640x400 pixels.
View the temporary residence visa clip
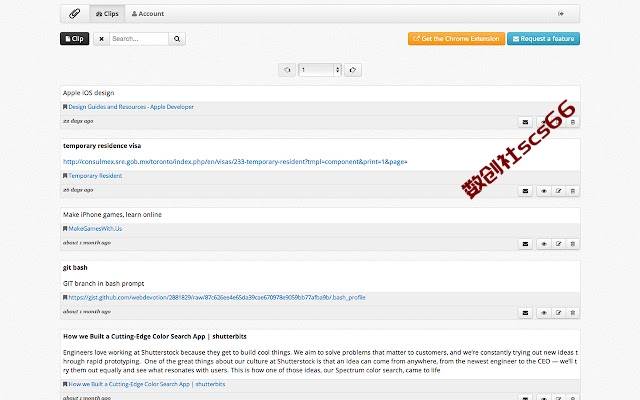pos(544,191)
